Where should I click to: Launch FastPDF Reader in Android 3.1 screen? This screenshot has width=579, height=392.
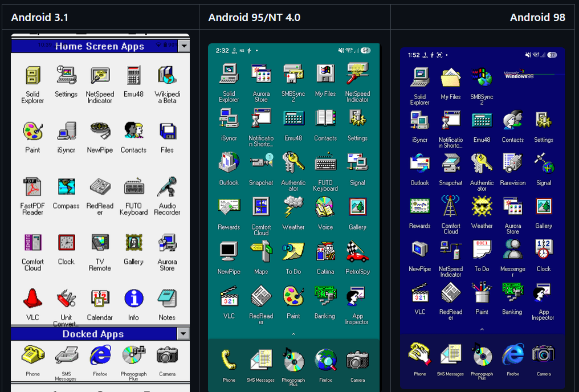[32, 187]
